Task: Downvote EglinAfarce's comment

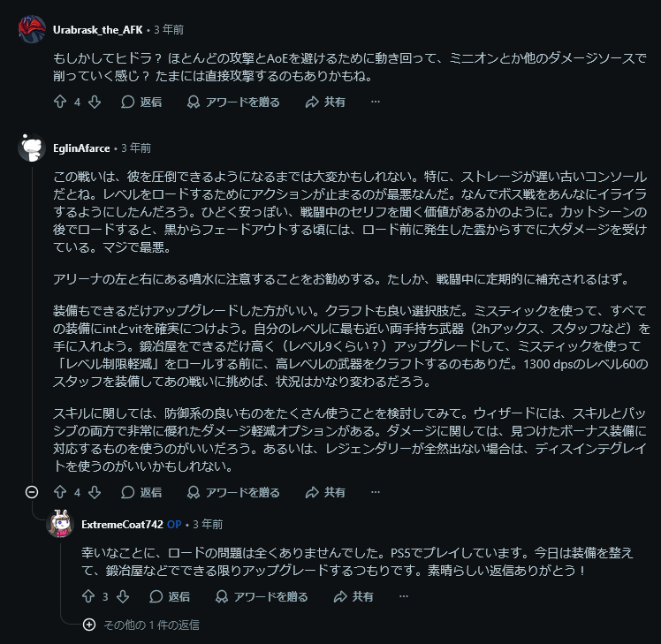Action: point(95,492)
